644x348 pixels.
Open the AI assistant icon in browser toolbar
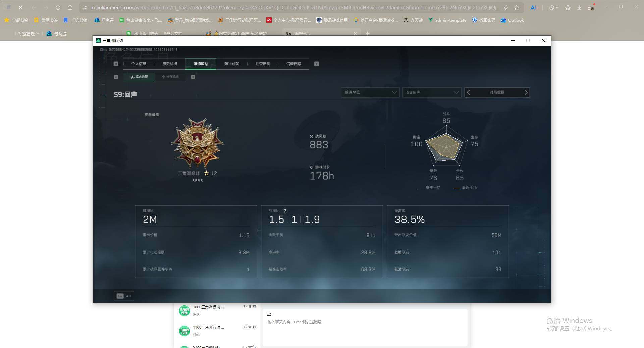533,7
